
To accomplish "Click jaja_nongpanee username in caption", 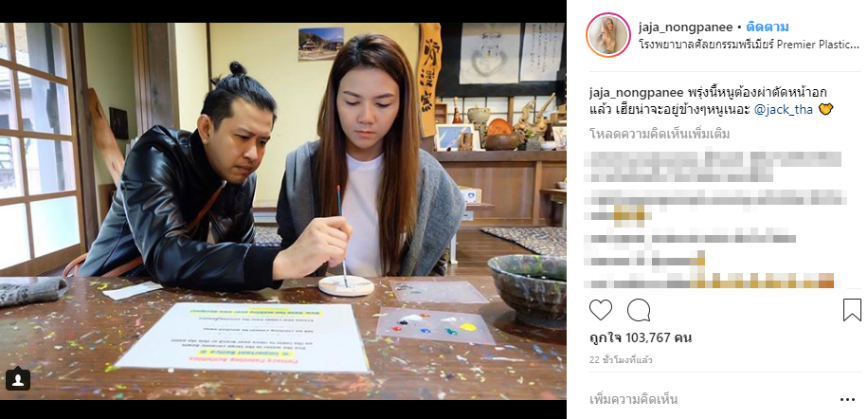I will [x=636, y=93].
